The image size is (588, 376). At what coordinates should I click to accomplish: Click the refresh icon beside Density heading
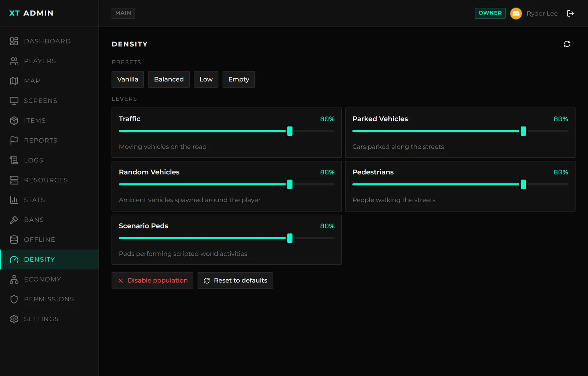coord(567,44)
